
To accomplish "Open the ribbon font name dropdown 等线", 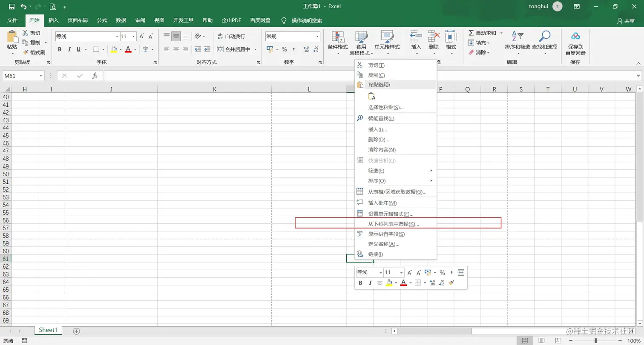I will pos(117,37).
